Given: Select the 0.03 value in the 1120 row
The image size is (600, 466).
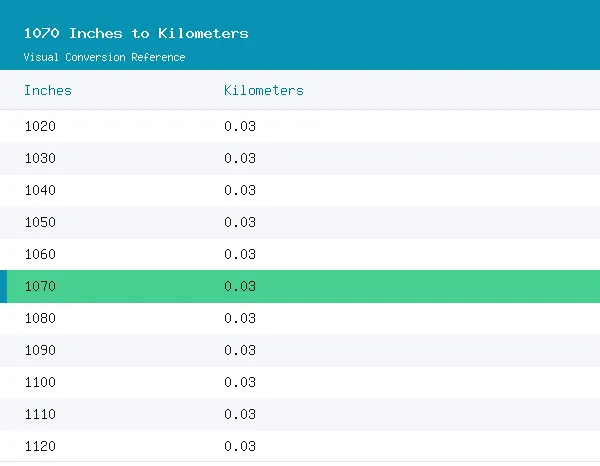Looking at the screenshot, I should [240, 446].
